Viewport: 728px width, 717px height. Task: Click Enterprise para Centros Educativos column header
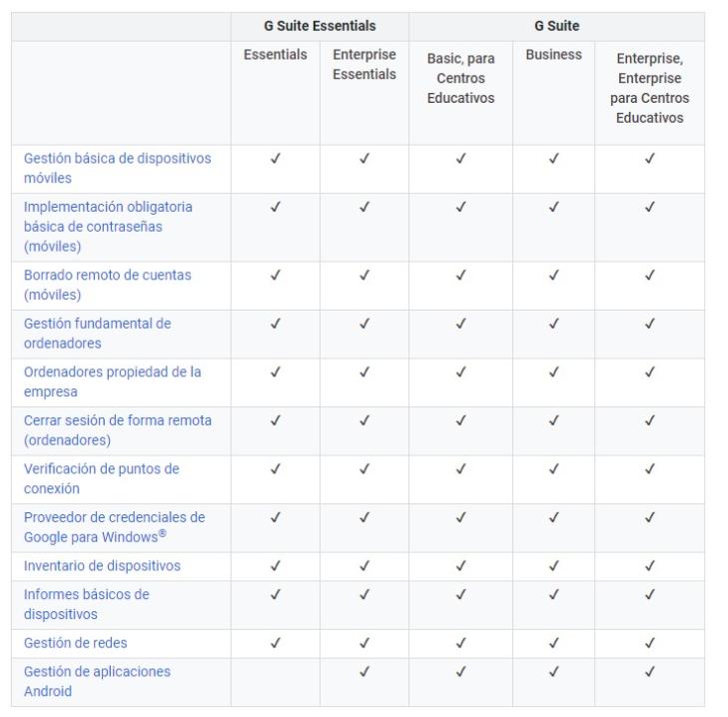pyautogui.click(x=649, y=88)
